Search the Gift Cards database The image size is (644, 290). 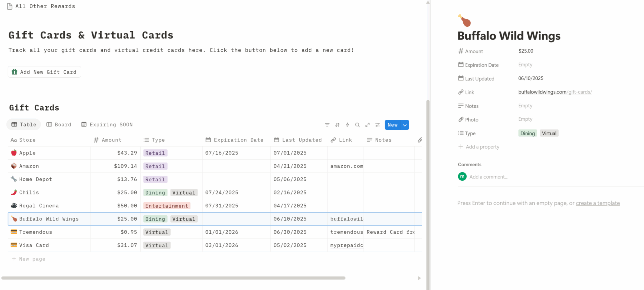click(x=357, y=125)
